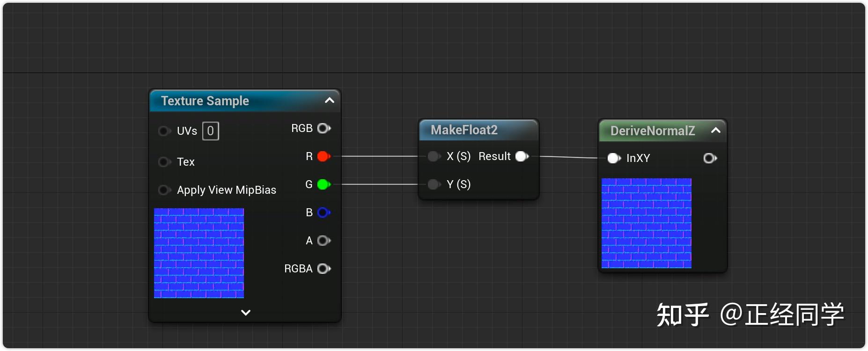Viewport: 868px width, 351px height.
Task: Click the Texture Sample brick preview thumbnail
Action: tap(199, 253)
